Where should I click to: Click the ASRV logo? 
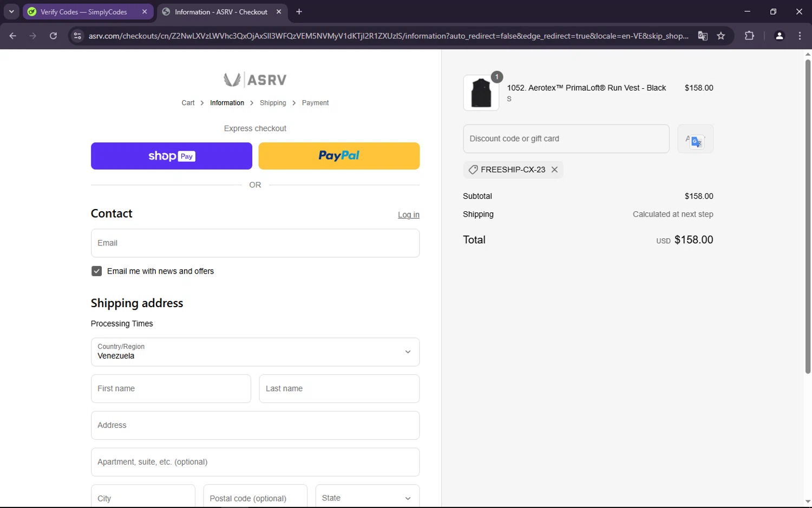(x=255, y=80)
